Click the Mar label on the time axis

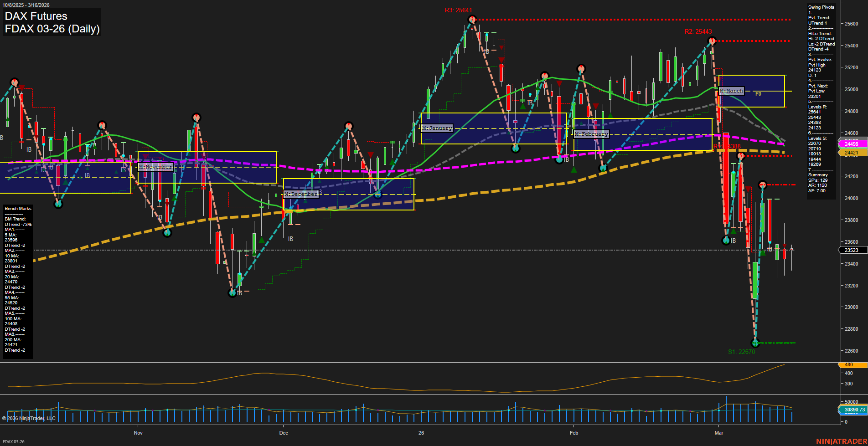coord(719,433)
